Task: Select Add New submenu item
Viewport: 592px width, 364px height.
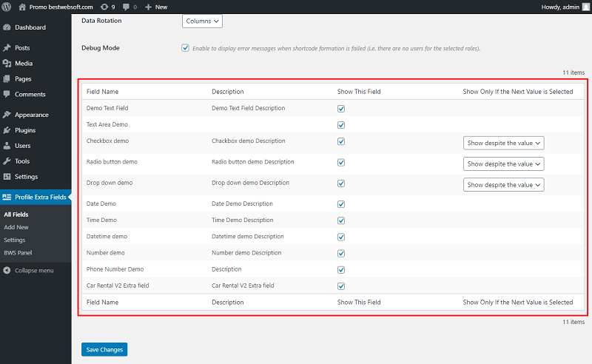Action: pos(16,227)
